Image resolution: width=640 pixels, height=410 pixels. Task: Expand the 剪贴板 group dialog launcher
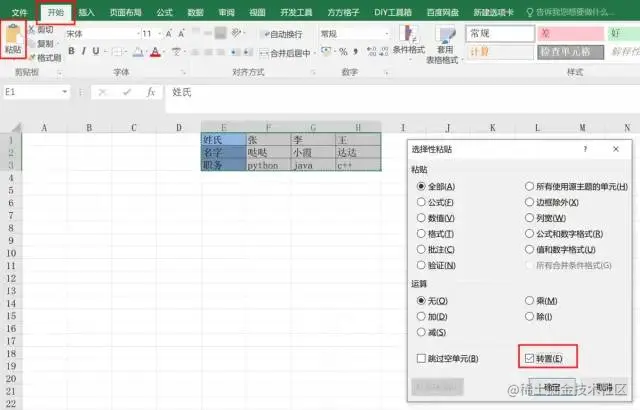coord(60,73)
